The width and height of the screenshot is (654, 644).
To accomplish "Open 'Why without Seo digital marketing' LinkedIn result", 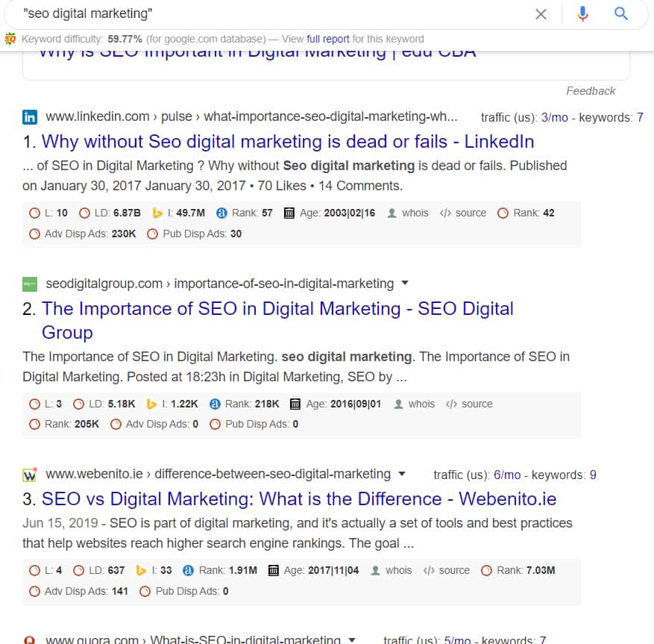I will click(x=288, y=142).
